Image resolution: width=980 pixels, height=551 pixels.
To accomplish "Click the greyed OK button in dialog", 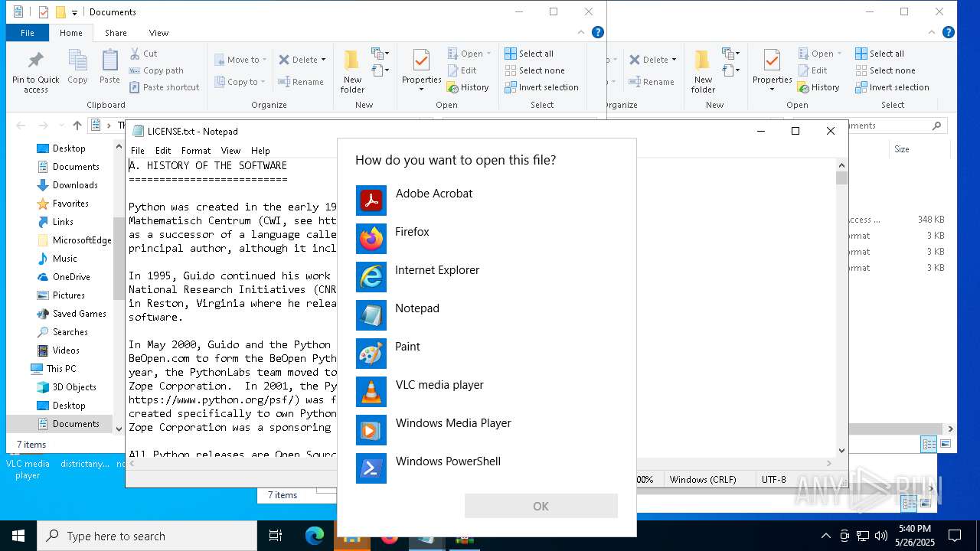I will (x=541, y=506).
